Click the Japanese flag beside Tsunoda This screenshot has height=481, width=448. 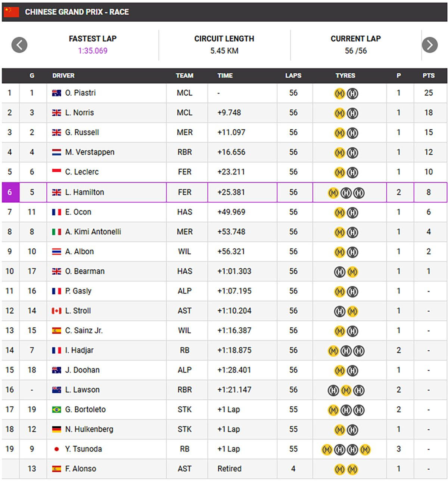coord(56,449)
